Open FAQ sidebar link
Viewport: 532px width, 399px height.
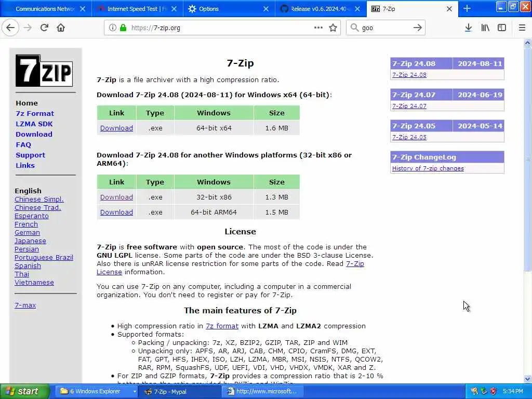(23, 144)
